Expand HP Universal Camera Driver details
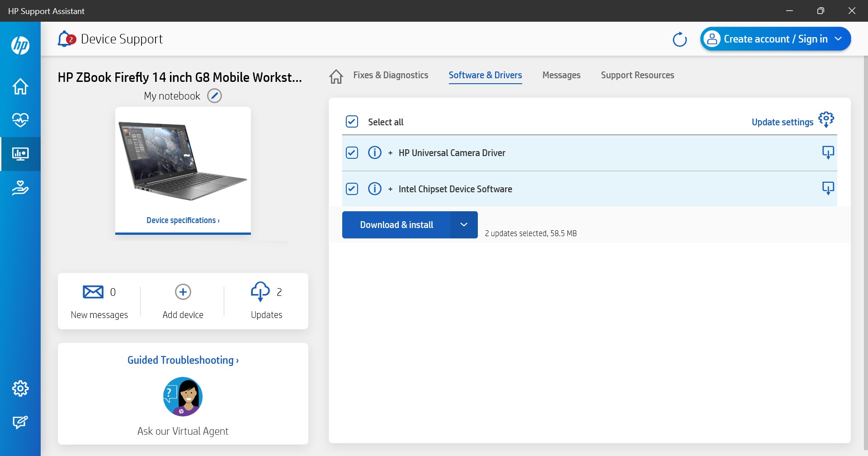The width and height of the screenshot is (868, 456). click(x=390, y=153)
